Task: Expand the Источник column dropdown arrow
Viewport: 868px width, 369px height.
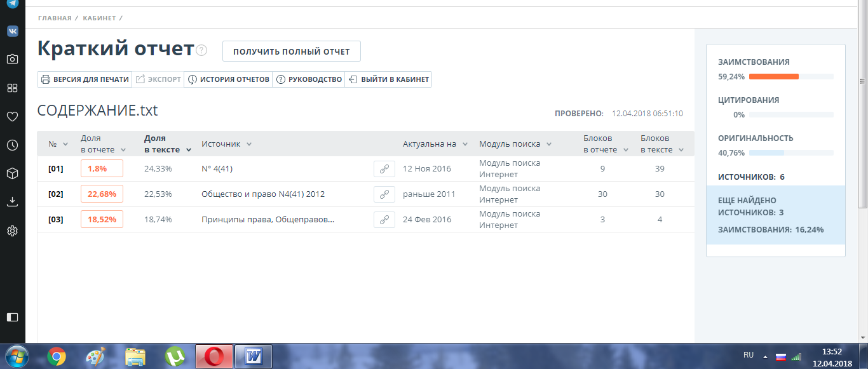Action: pos(249,144)
